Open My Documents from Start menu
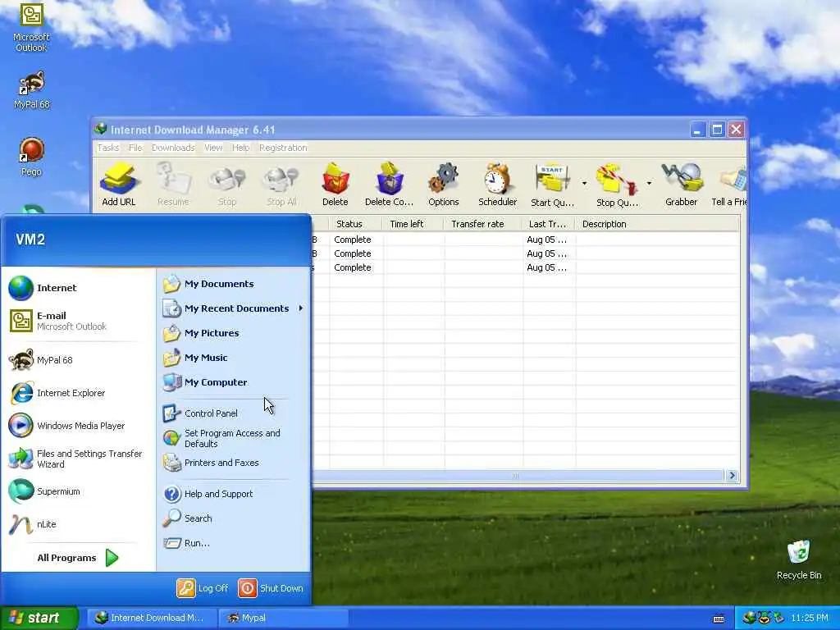The width and height of the screenshot is (840, 630). coord(234,284)
